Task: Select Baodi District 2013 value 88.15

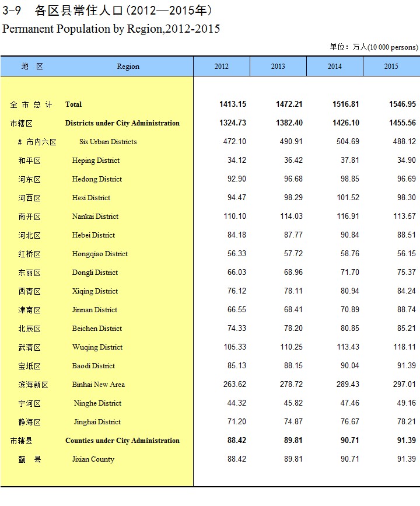Action: click(293, 366)
